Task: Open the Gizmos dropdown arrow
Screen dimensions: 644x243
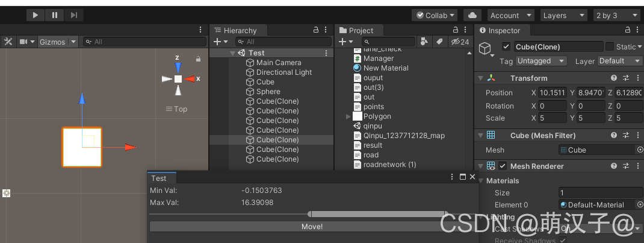Action: click(73, 42)
